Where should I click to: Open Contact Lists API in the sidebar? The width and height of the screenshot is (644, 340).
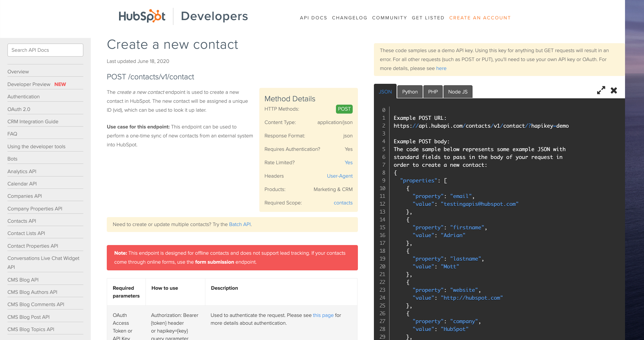point(26,233)
